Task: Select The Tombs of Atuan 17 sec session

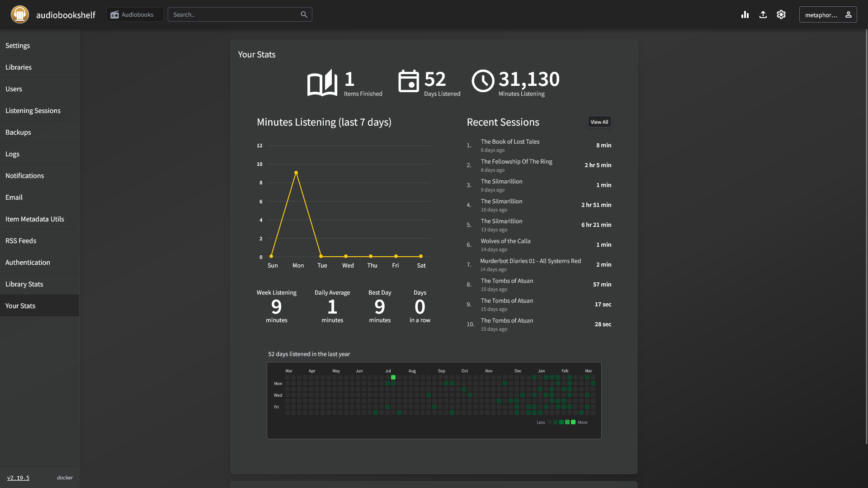Action: (x=539, y=304)
